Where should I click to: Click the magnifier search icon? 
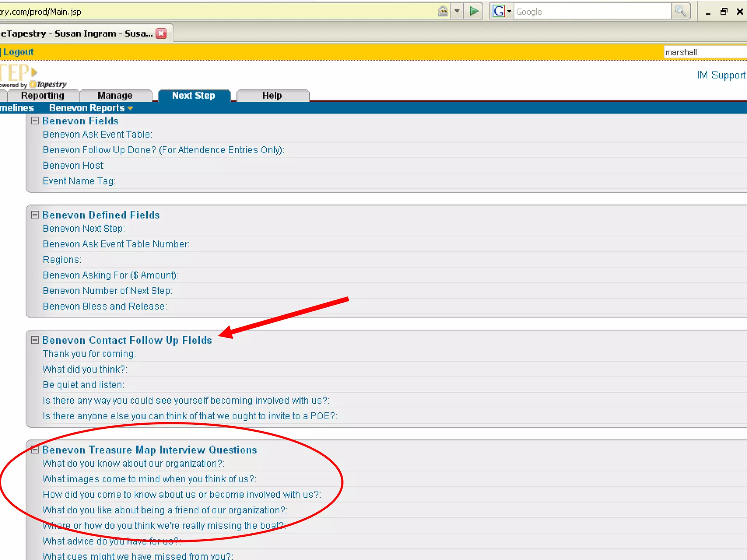(x=680, y=11)
